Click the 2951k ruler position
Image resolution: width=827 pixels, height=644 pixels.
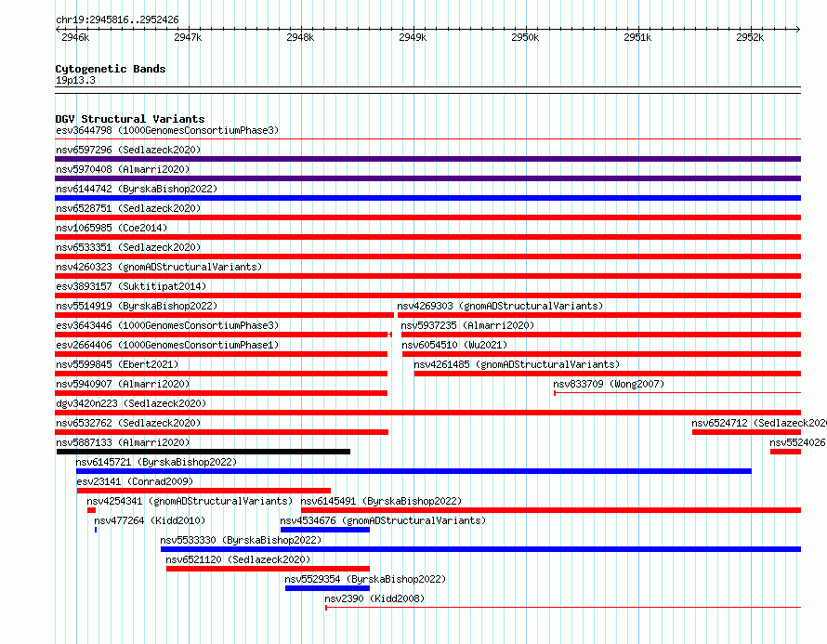tap(637, 37)
